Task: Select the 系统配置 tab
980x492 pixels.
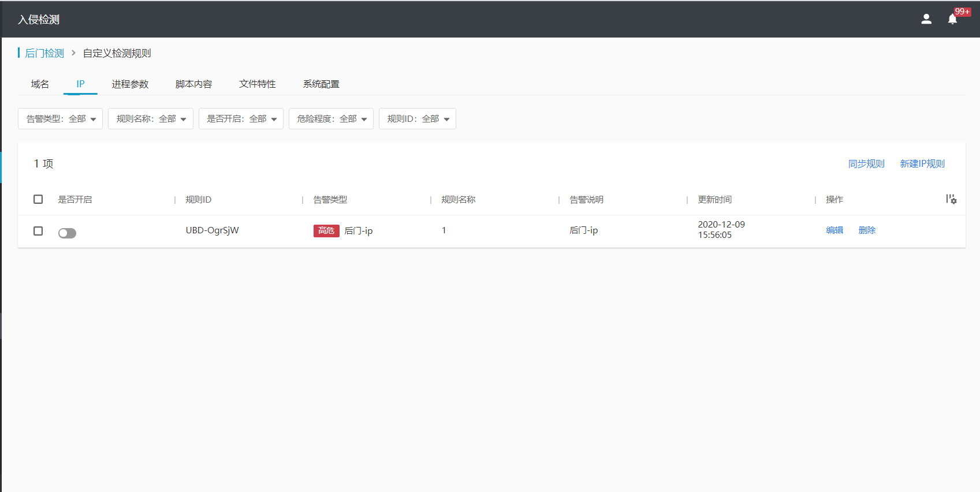Action: pyautogui.click(x=321, y=84)
